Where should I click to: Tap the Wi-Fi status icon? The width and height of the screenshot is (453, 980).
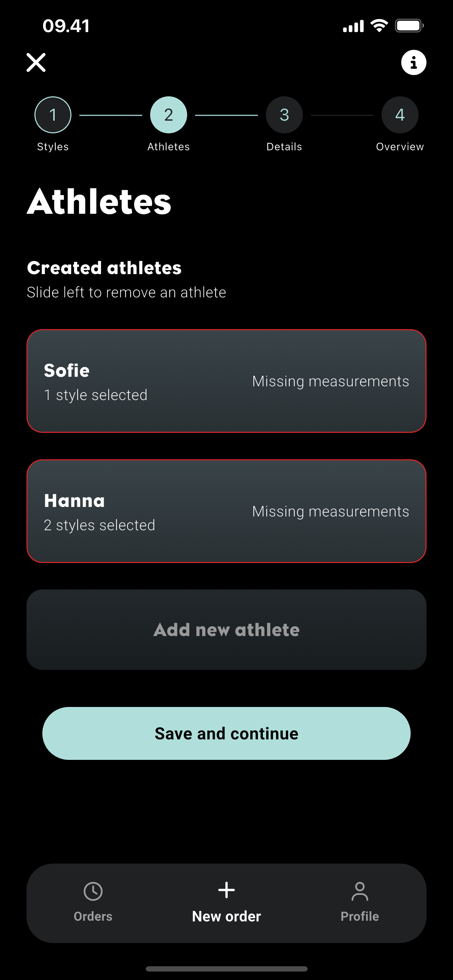379,25
